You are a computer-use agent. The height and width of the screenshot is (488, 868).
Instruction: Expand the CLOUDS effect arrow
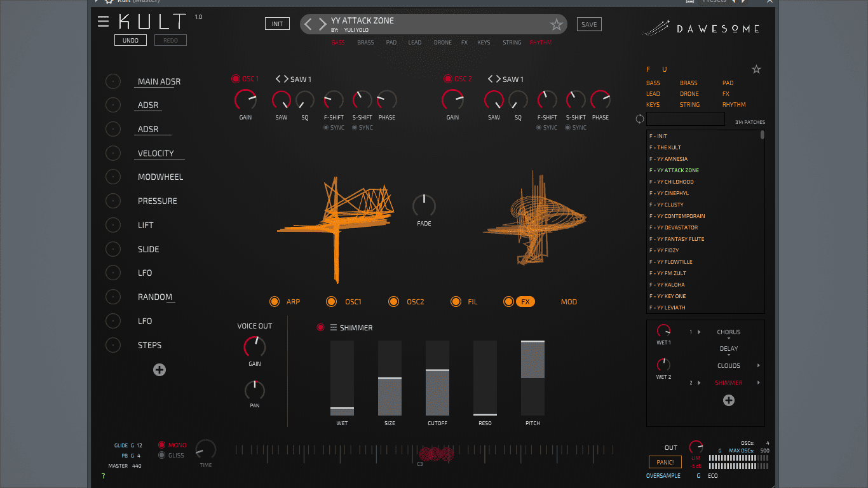pos(759,366)
